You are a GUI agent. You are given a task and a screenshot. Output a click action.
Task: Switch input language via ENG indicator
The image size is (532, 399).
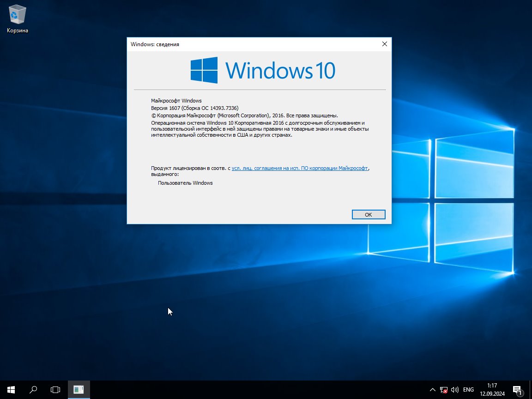click(x=468, y=389)
